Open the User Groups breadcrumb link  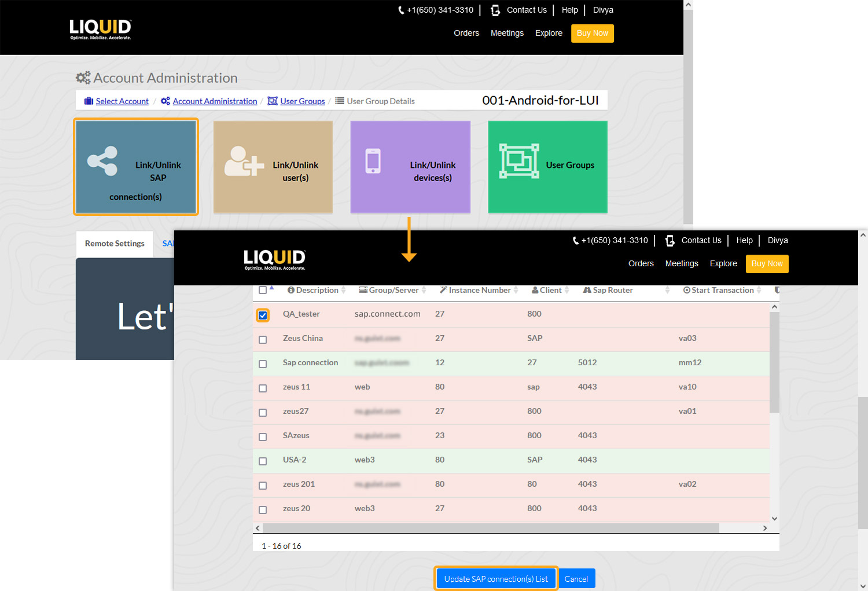pos(303,101)
